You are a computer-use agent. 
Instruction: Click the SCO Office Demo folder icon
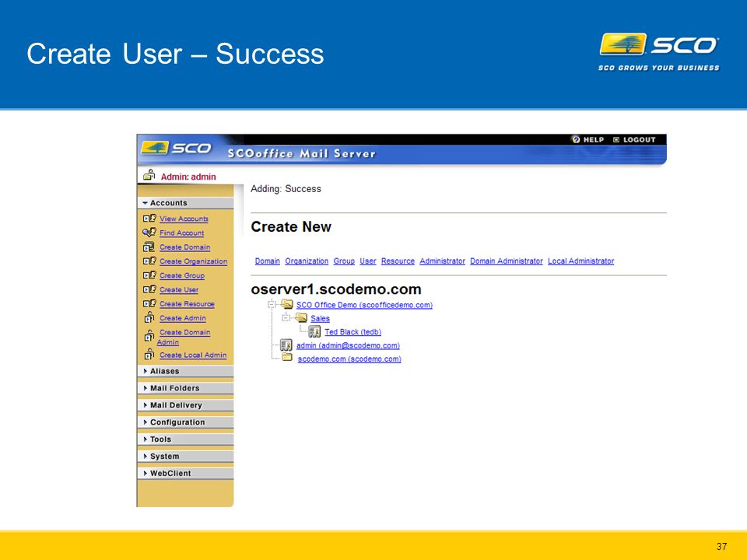tap(287, 304)
